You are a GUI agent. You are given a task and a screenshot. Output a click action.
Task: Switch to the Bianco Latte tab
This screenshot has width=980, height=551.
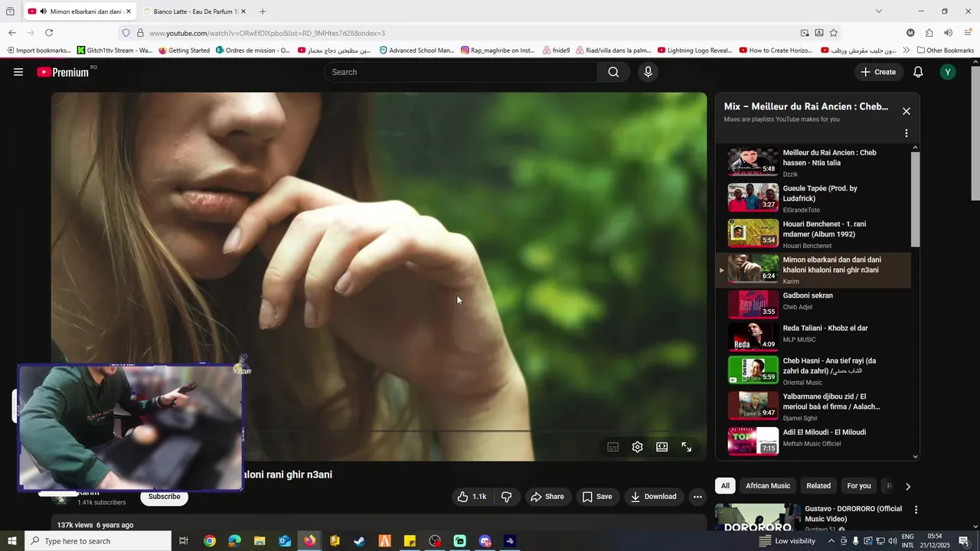pyautogui.click(x=195, y=11)
